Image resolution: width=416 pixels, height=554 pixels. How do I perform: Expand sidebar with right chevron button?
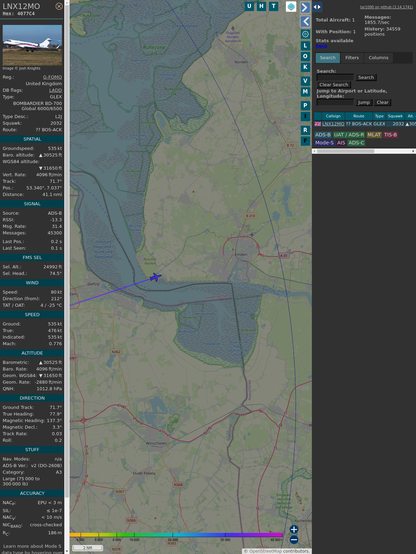[x=305, y=7]
